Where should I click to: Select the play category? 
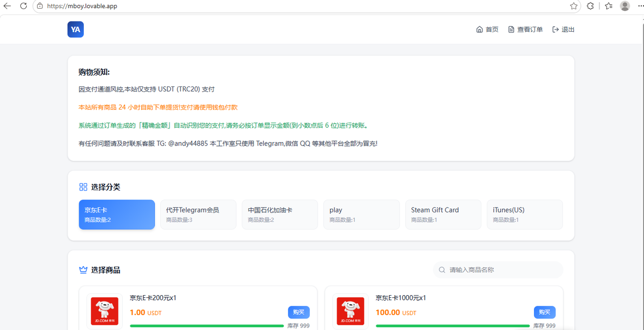[362, 215]
